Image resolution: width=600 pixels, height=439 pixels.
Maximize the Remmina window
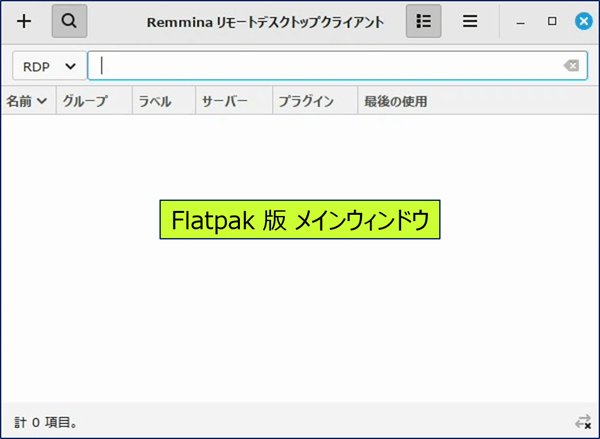(552, 21)
